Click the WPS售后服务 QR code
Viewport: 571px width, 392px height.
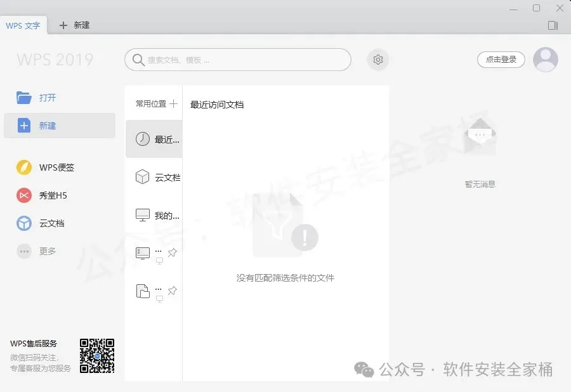tap(97, 356)
